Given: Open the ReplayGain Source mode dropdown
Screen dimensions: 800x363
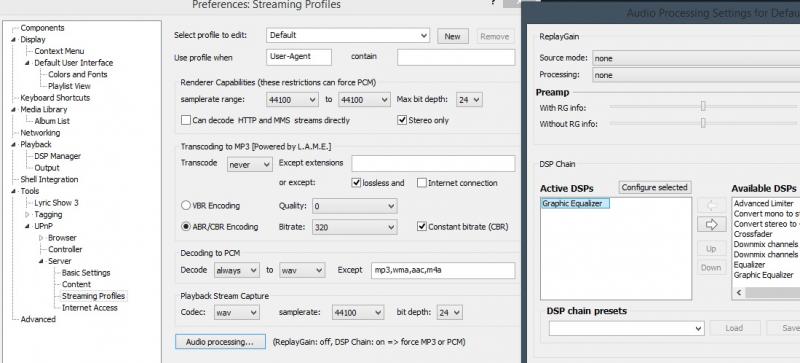Looking at the screenshot, I should click(696, 58).
